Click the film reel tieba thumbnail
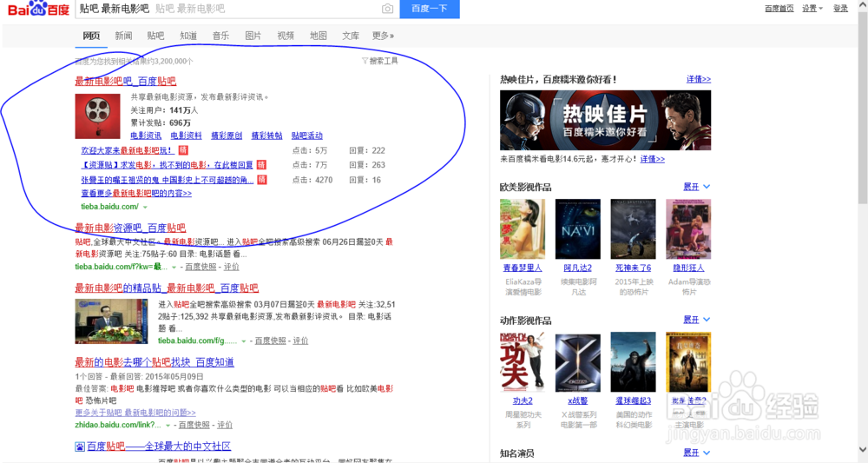 (x=97, y=116)
